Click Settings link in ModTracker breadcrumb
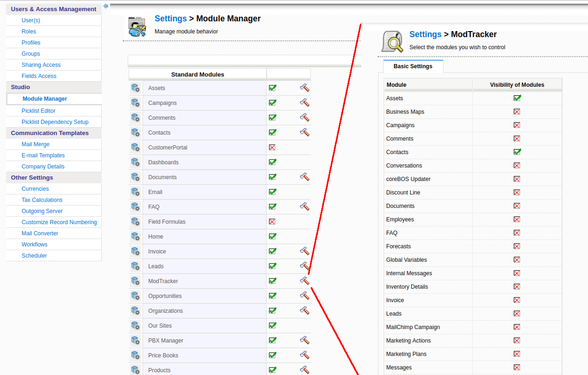This screenshot has width=588, height=375. click(x=425, y=34)
